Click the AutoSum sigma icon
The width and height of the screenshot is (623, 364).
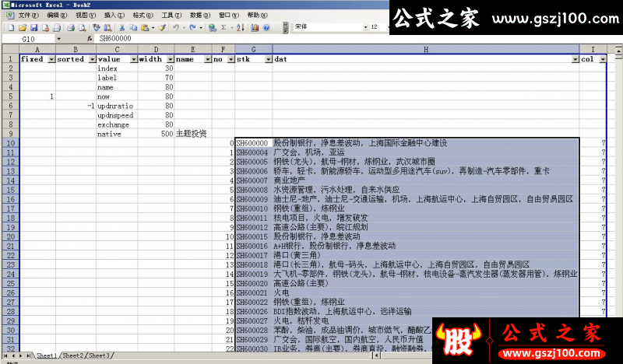click(x=224, y=27)
